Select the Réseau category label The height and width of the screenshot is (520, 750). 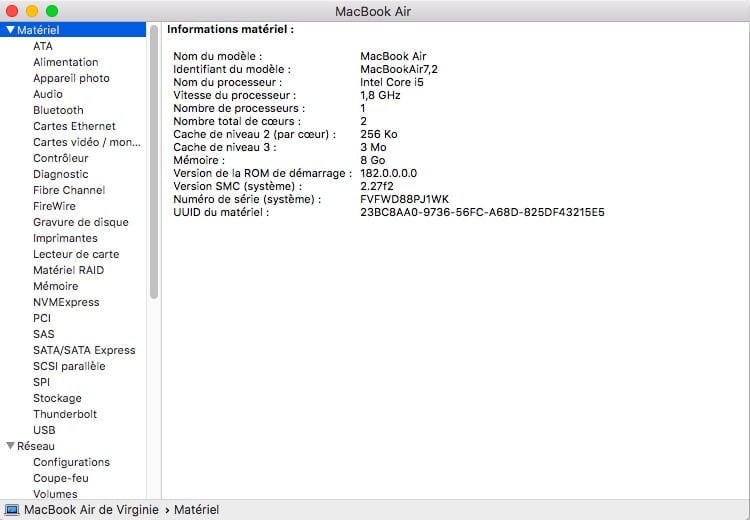[x=36, y=446]
